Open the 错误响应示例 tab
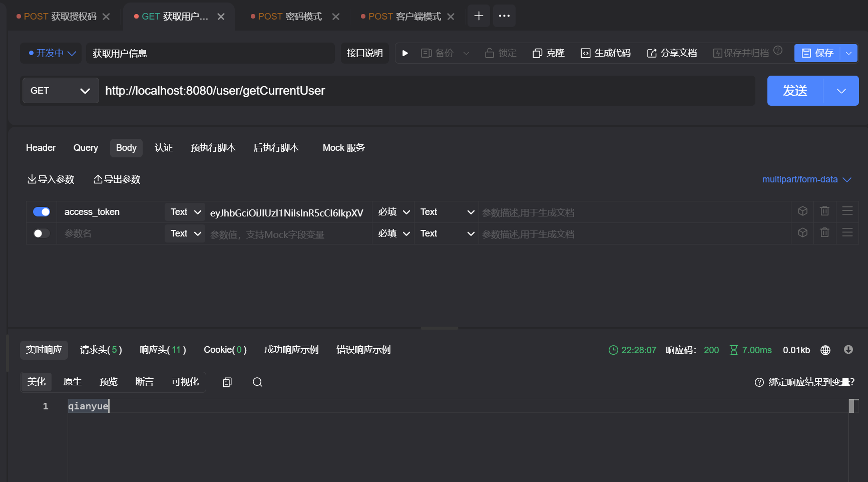The image size is (868, 482). coord(363,350)
